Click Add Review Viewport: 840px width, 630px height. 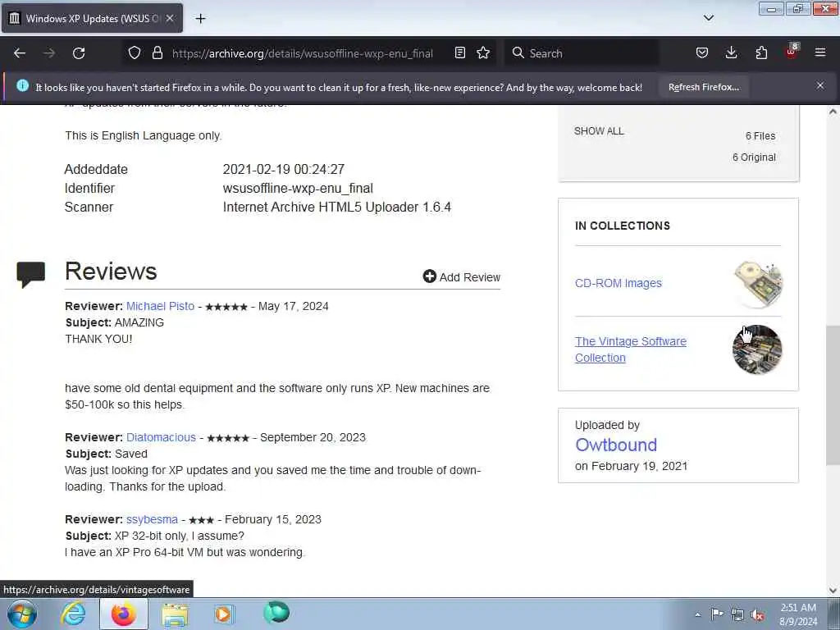(461, 277)
